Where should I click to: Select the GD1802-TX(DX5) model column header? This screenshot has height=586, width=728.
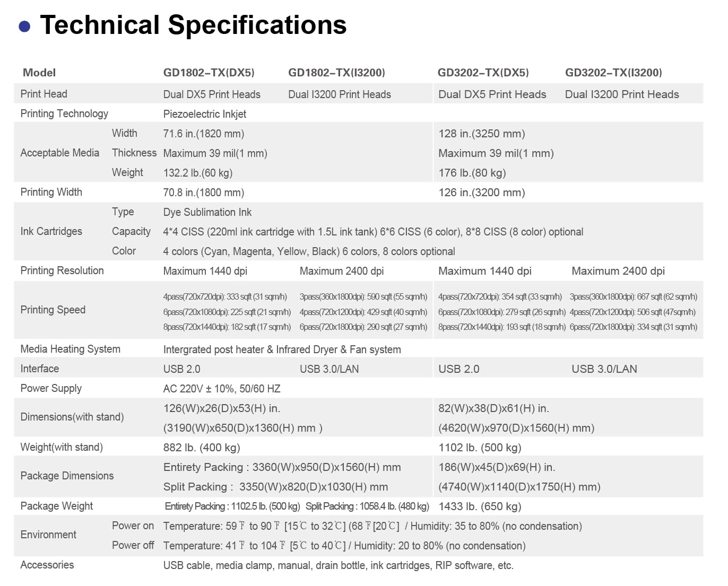pyautogui.click(x=209, y=73)
